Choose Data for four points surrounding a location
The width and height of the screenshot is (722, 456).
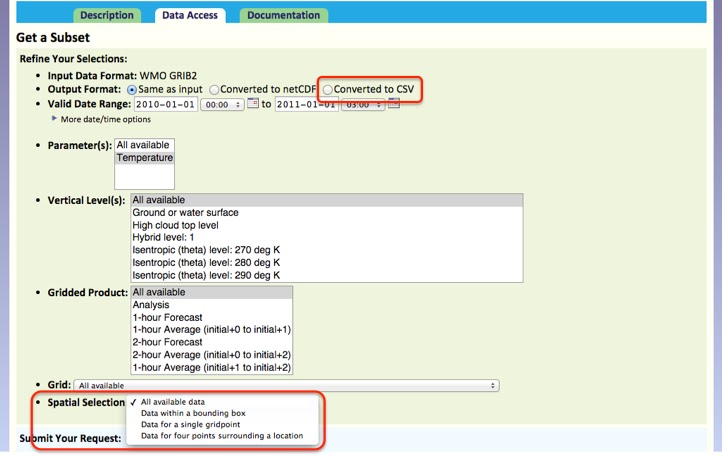pos(222,436)
